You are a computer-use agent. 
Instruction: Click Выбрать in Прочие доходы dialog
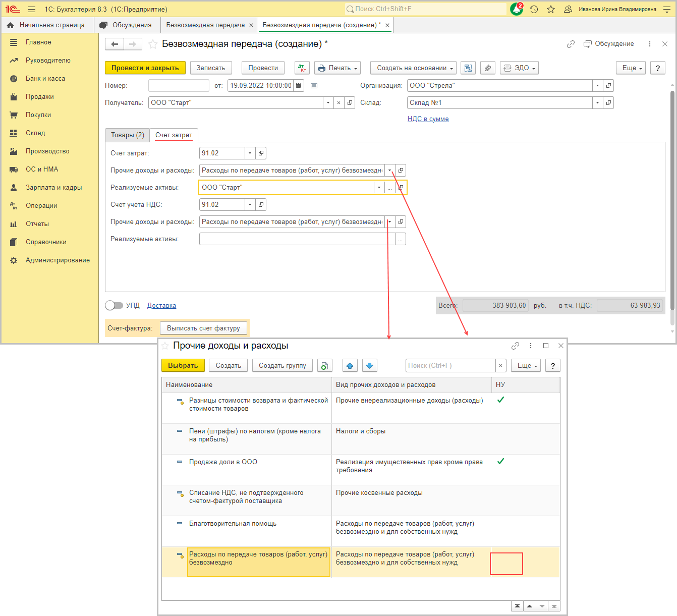click(x=183, y=366)
